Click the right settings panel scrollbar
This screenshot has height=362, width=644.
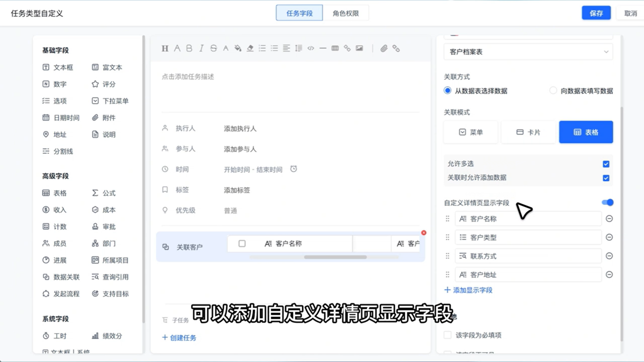[622, 224]
